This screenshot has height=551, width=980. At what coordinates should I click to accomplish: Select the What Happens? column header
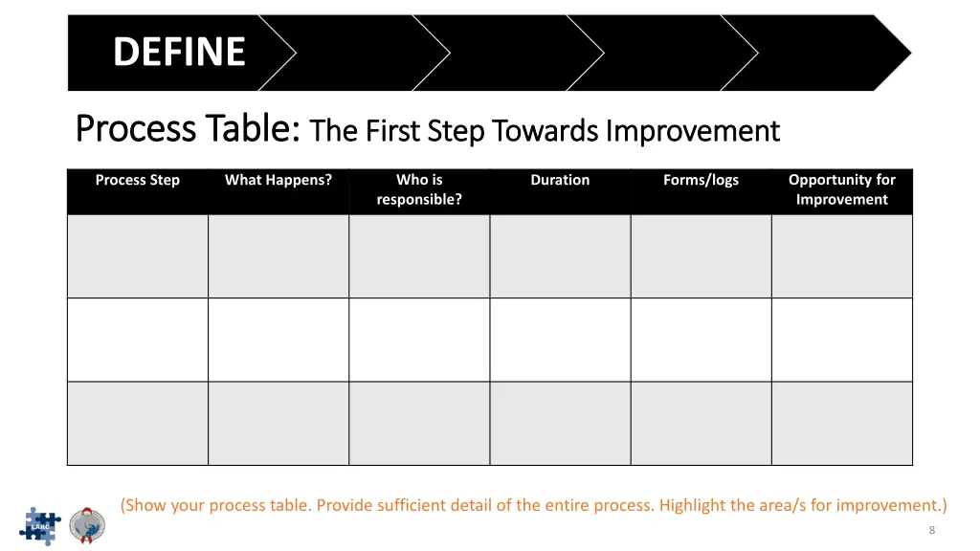[x=278, y=191]
